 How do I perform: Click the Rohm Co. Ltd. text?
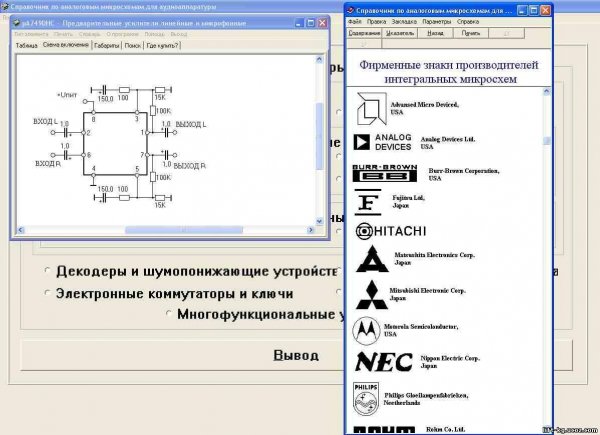[x=445, y=430]
